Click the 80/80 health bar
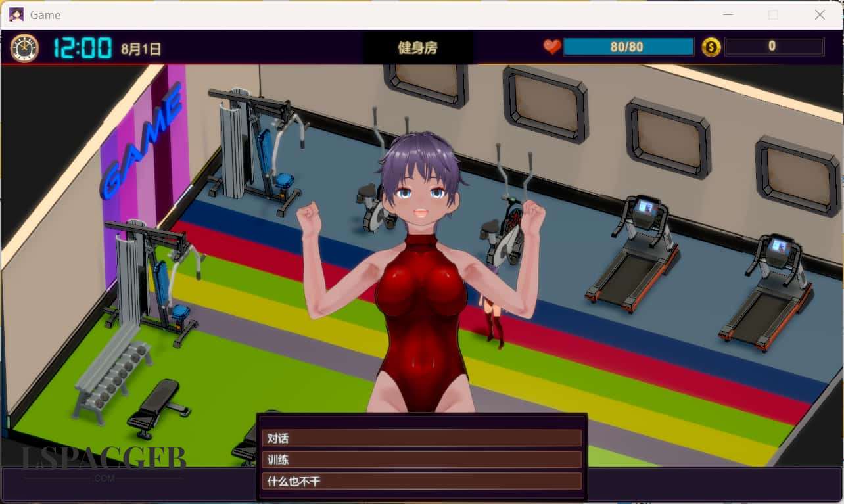This screenshot has width=844, height=504. click(628, 47)
